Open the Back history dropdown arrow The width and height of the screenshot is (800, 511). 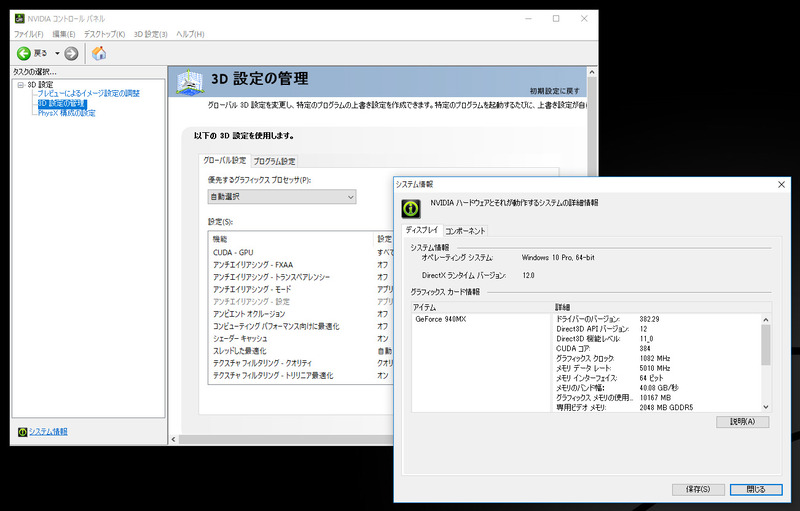point(57,54)
